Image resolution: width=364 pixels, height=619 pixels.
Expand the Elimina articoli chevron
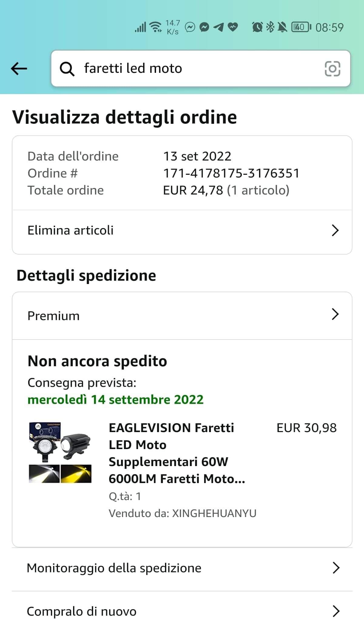click(x=335, y=230)
